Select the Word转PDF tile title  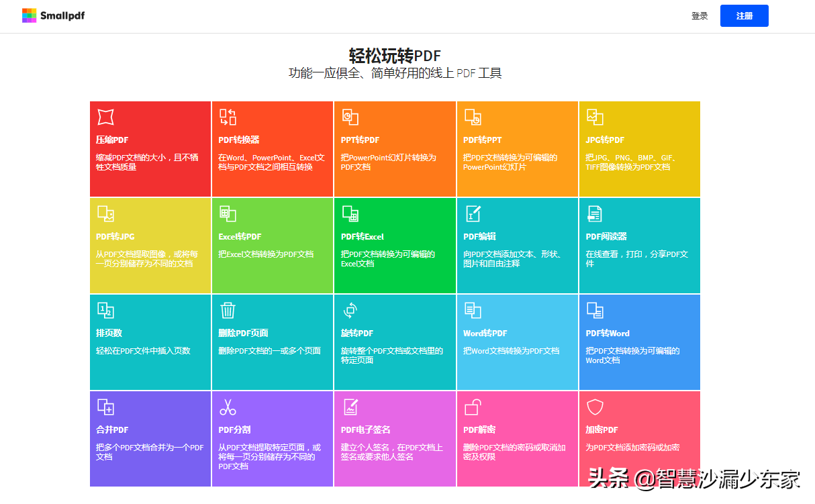(x=485, y=334)
